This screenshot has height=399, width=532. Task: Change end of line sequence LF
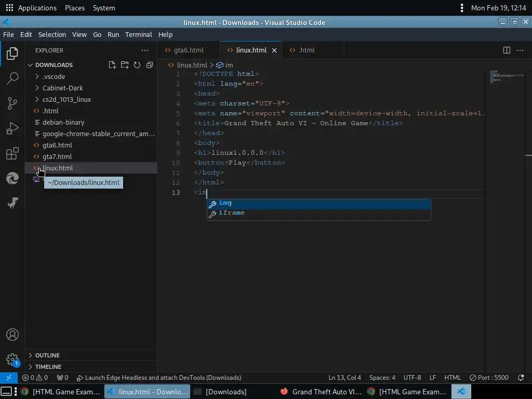pyautogui.click(x=433, y=378)
